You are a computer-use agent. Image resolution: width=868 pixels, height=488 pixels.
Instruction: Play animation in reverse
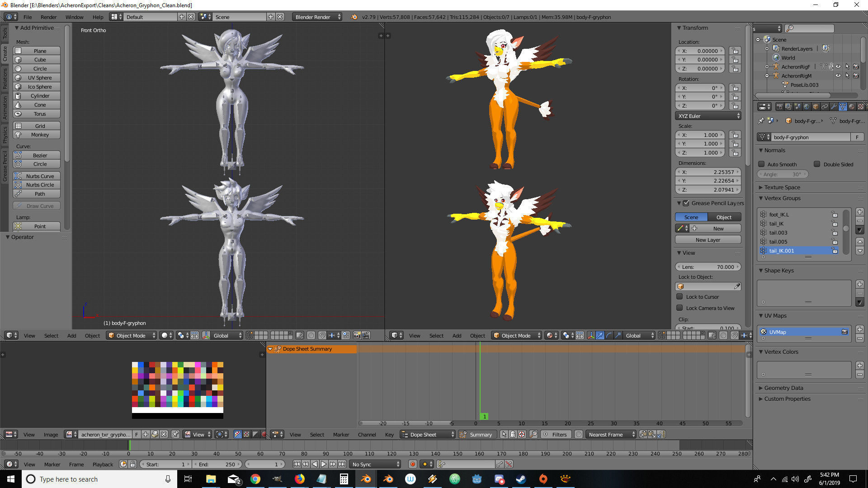(x=315, y=464)
